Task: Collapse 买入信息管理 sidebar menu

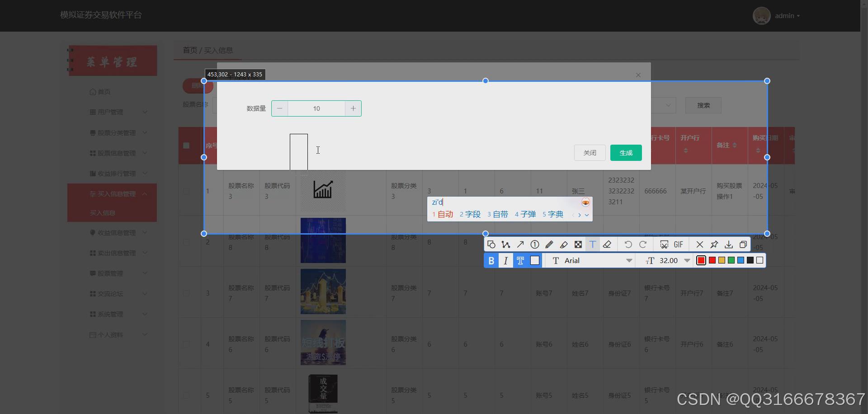Action: pyautogui.click(x=112, y=194)
